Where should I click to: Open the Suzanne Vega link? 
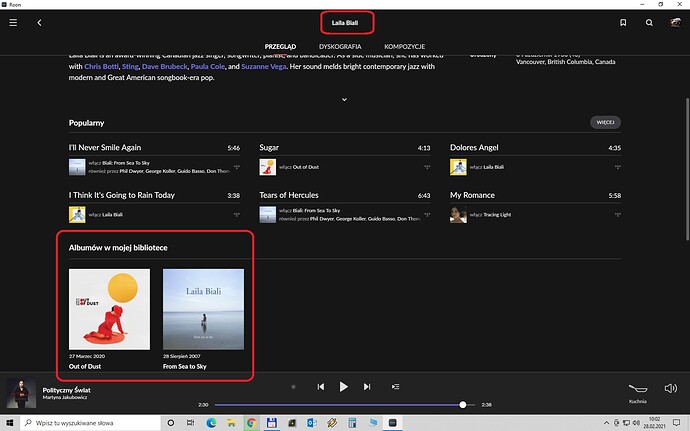pyautogui.click(x=264, y=66)
